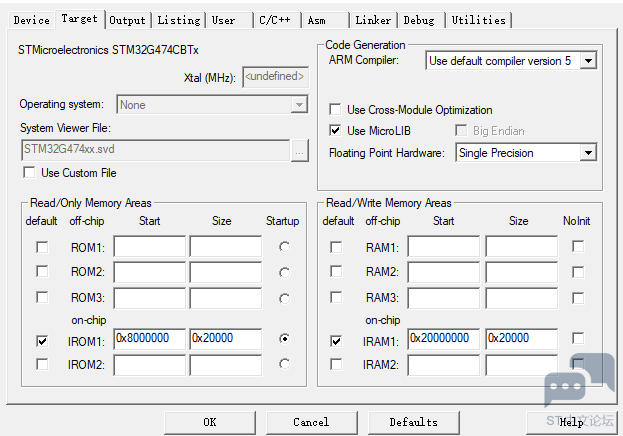The height and width of the screenshot is (436, 623).
Task: Click the Cancel button
Action: (312, 422)
